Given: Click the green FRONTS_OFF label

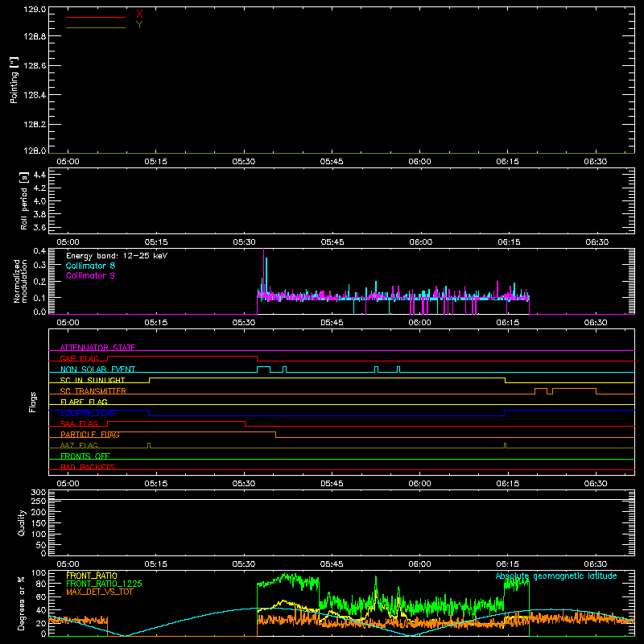Looking at the screenshot, I should (85, 456).
